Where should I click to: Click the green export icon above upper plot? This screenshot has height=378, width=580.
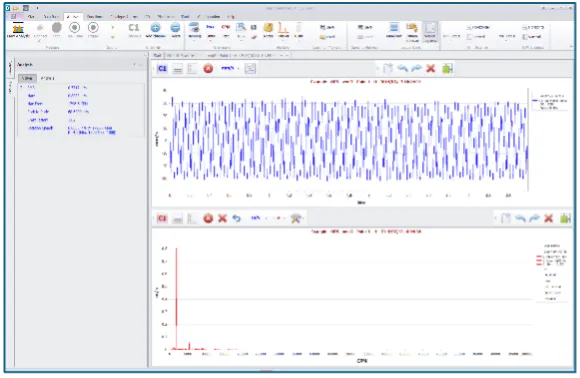click(x=447, y=68)
